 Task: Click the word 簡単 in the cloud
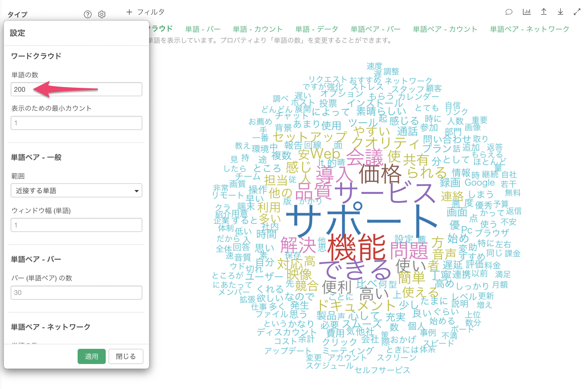point(411,277)
